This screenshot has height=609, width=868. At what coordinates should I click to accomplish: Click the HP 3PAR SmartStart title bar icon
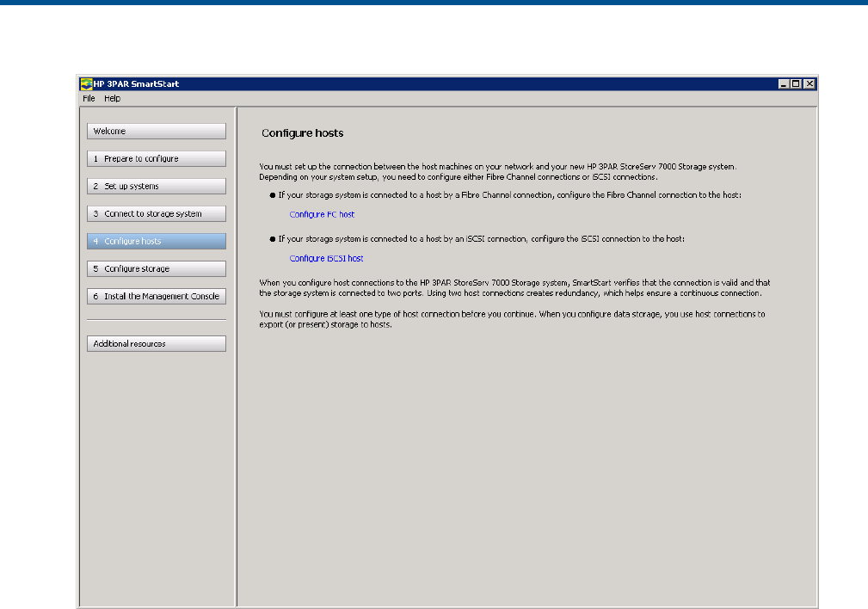(x=86, y=84)
